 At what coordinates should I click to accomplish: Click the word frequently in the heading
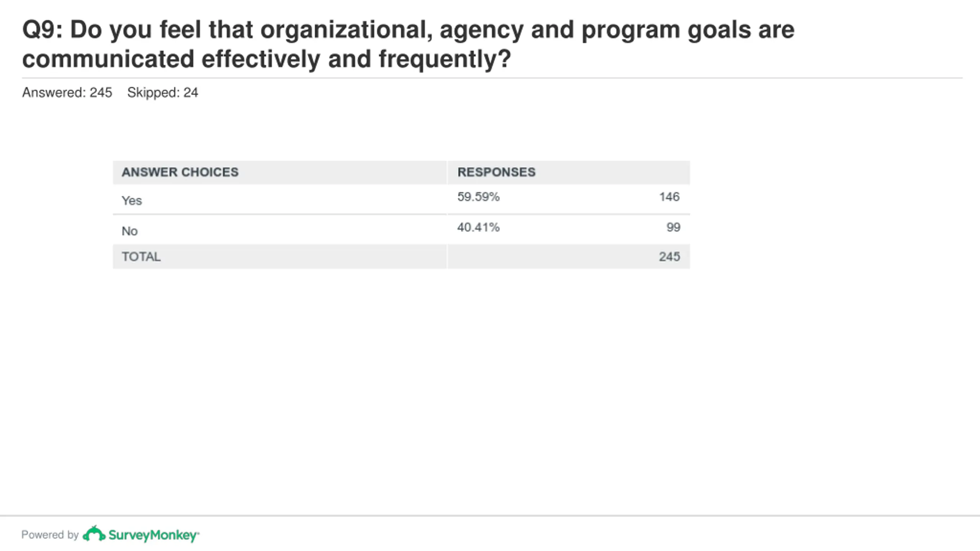tap(439, 59)
